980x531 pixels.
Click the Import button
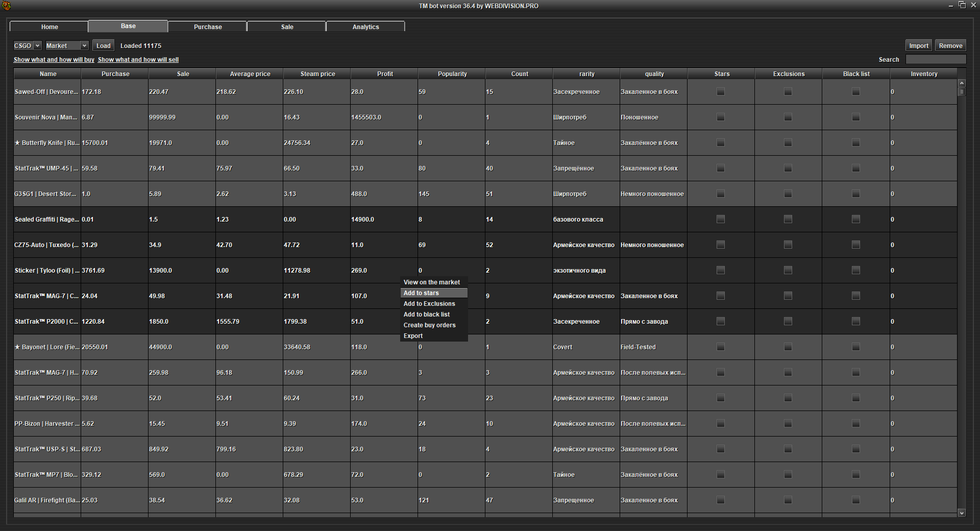tap(918, 45)
